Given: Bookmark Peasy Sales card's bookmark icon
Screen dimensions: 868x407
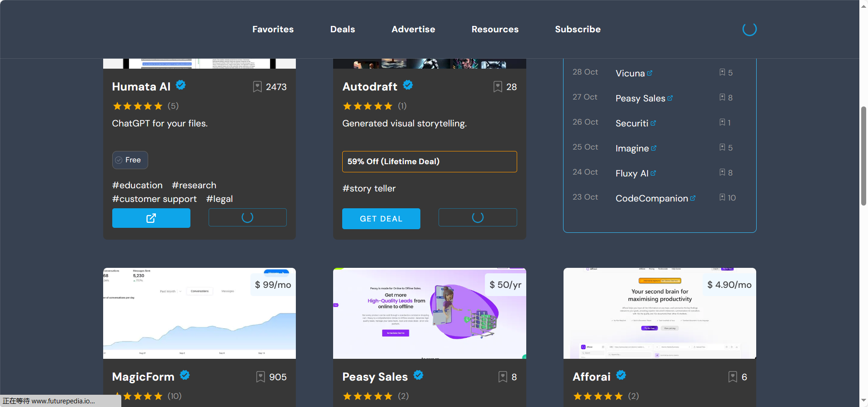Looking at the screenshot, I should tap(503, 377).
